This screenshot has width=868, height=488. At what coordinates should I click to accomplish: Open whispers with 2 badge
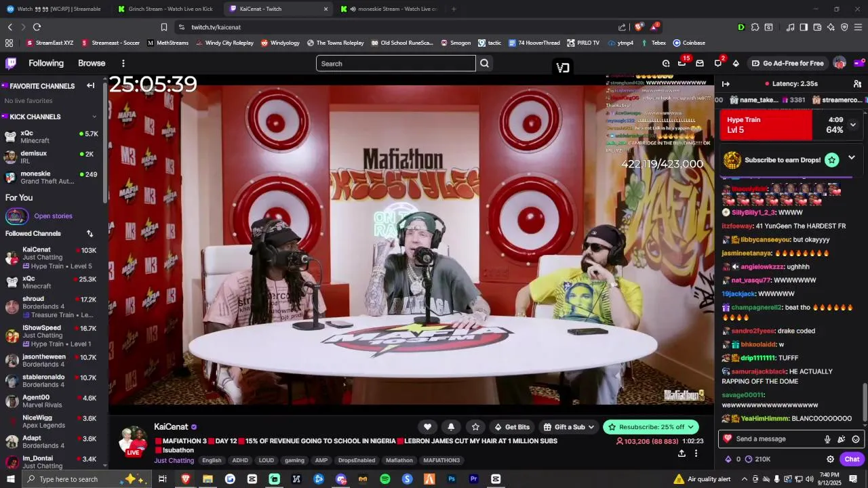click(718, 63)
